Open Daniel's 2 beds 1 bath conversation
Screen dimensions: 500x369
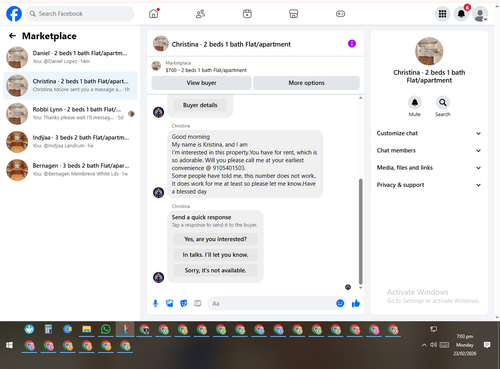click(x=70, y=57)
